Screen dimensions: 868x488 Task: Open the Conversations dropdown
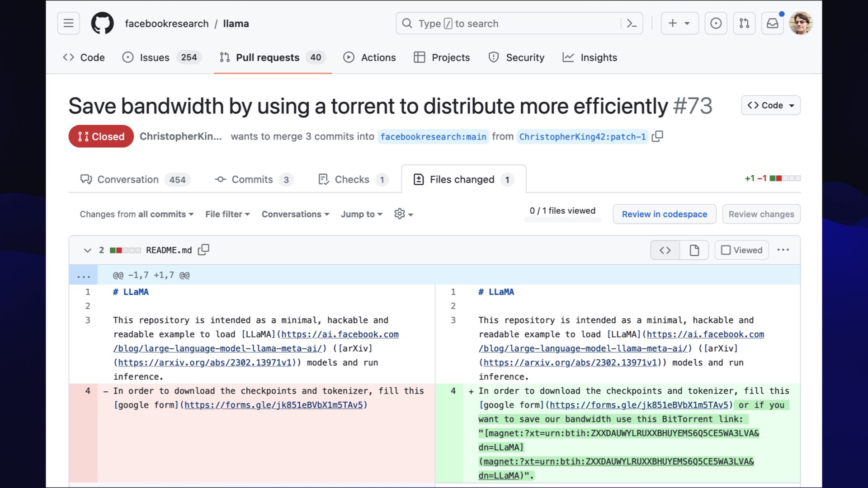click(x=295, y=214)
